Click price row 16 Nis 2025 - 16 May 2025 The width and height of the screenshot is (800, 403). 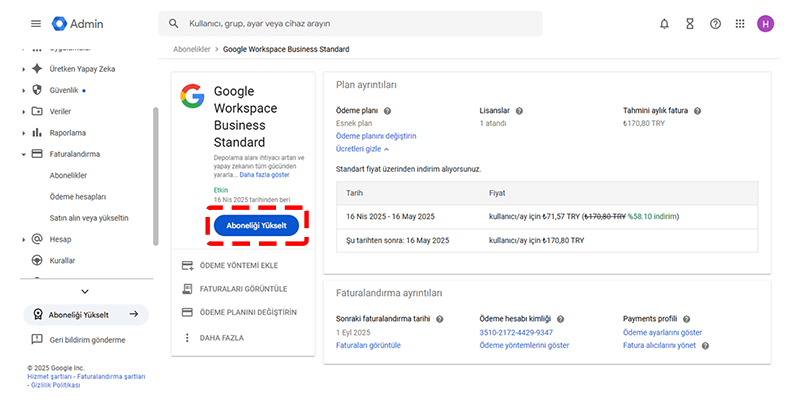point(547,217)
